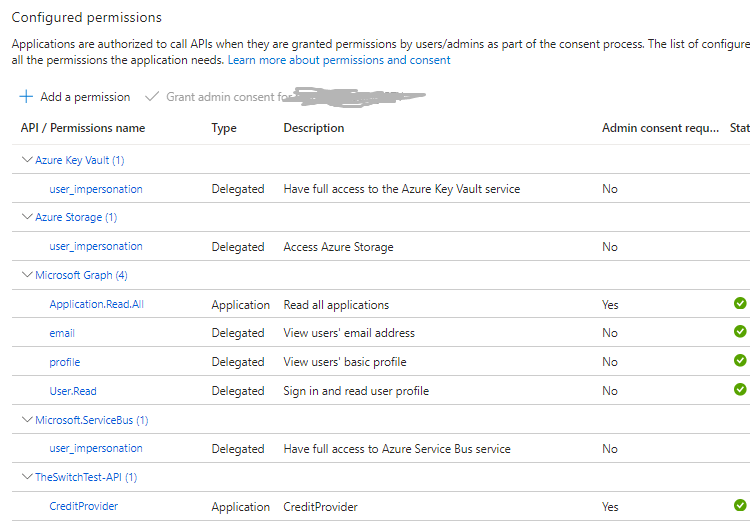Open the email permission link
Image resolution: width=750 pixels, height=532 pixels.
(62, 333)
